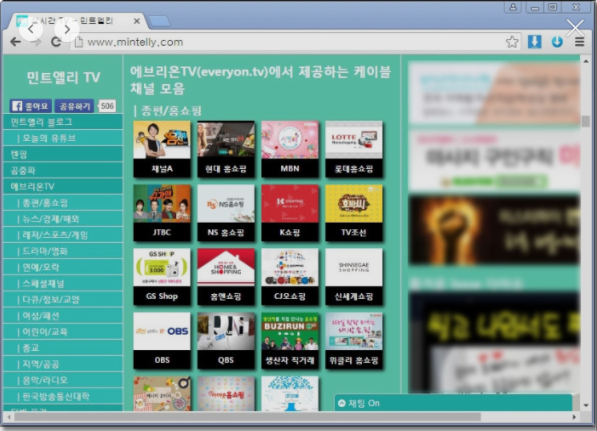
Task: Click the Facebook 공유하기 share button
Action: click(x=74, y=106)
